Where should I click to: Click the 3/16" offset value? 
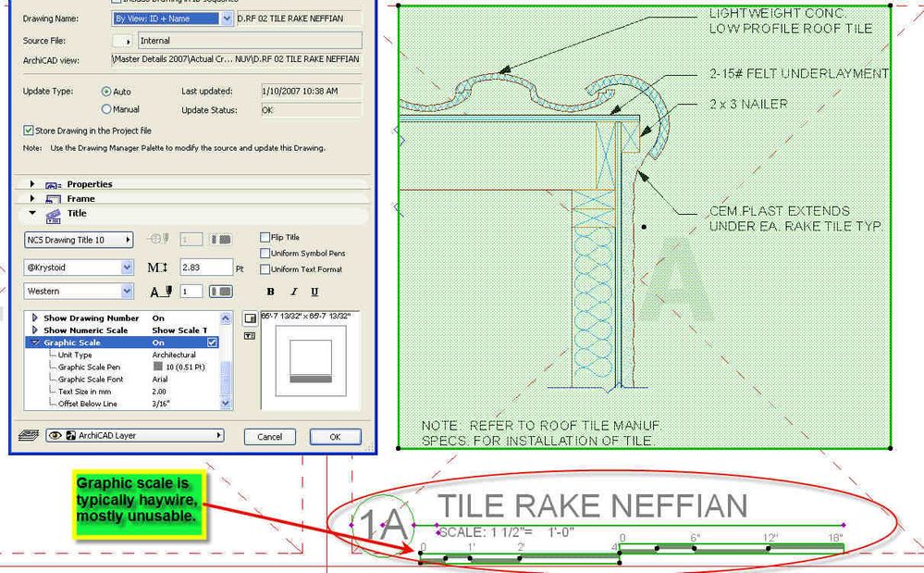click(x=161, y=404)
